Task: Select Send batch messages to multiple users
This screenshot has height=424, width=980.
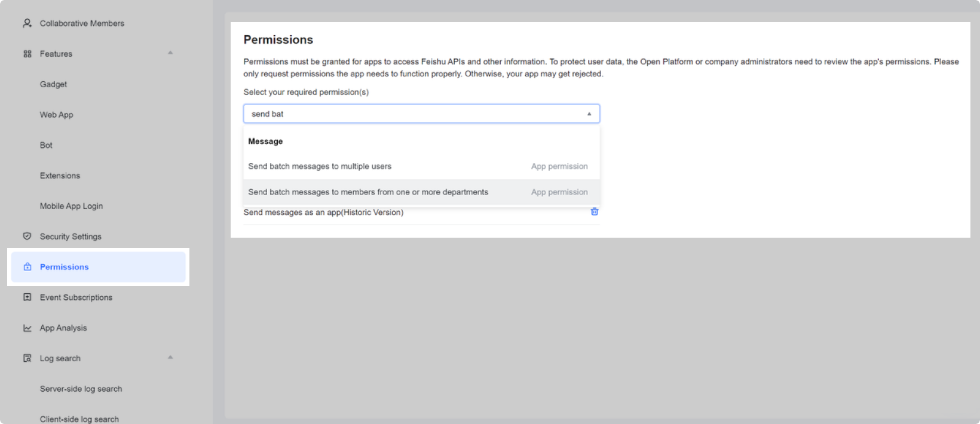Action: (320, 167)
